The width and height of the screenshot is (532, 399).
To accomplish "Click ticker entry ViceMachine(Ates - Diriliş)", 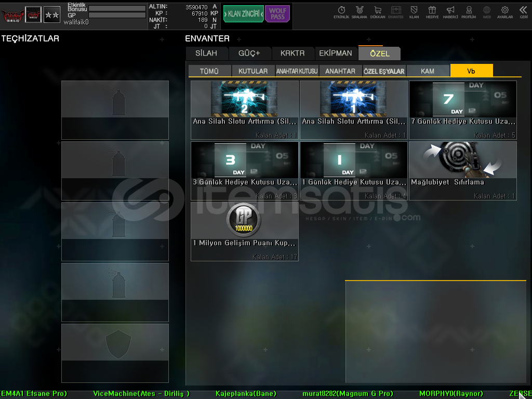I will point(141,394).
